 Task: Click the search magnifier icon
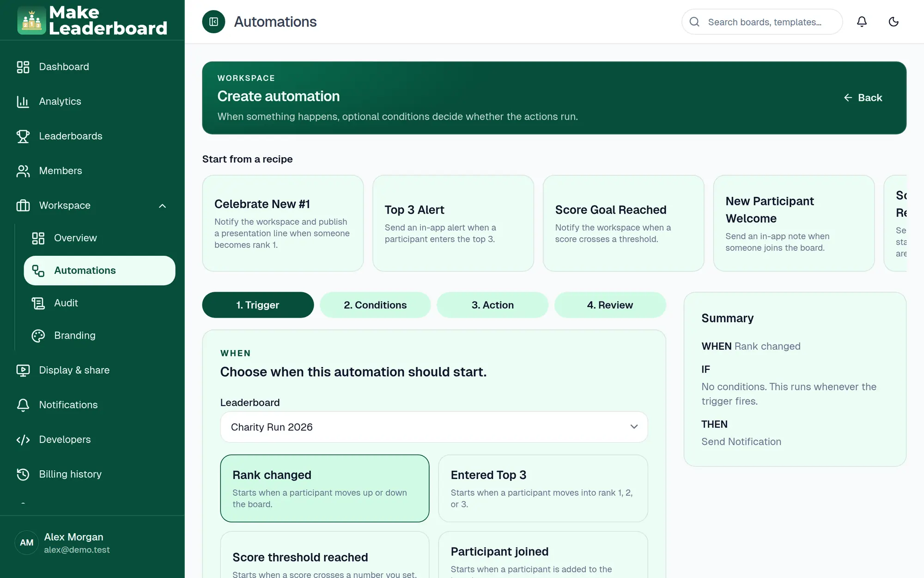[694, 22]
